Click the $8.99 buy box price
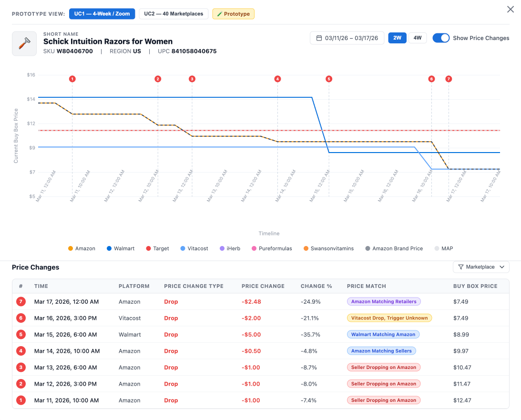Image resolution: width=521 pixels, height=420 pixels. tap(461, 334)
